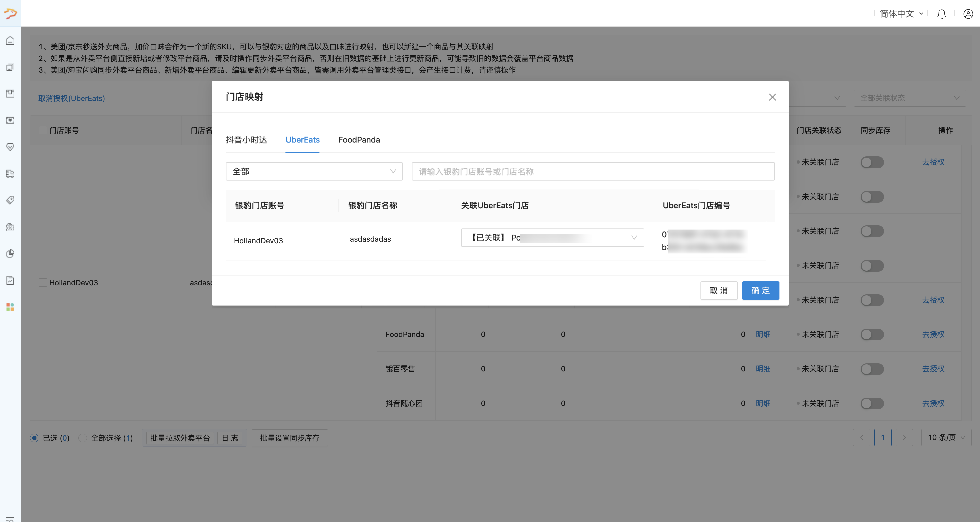980x522 pixels.
Task: Click 去授权 in the FoodPanda row
Action: 933,335
